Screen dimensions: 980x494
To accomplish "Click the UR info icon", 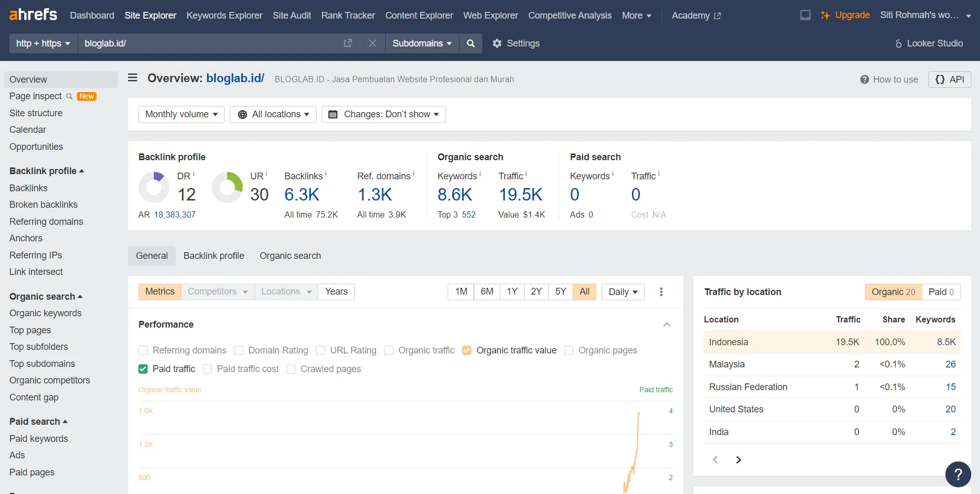I will tap(266, 174).
